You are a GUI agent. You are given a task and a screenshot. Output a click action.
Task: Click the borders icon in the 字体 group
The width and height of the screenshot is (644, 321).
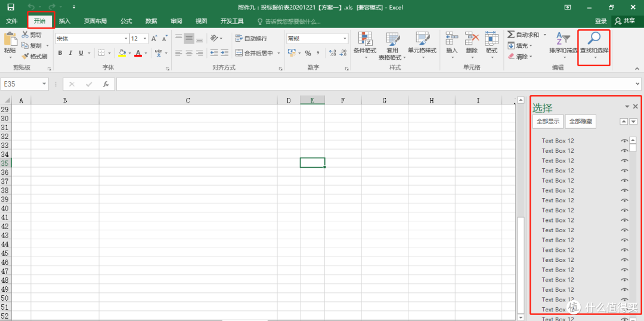[x=101, y=53]
